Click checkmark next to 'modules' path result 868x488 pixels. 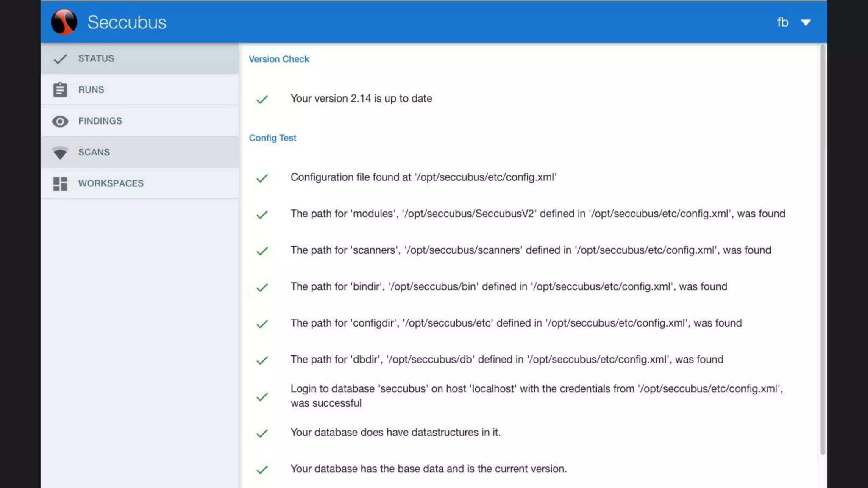262,215
